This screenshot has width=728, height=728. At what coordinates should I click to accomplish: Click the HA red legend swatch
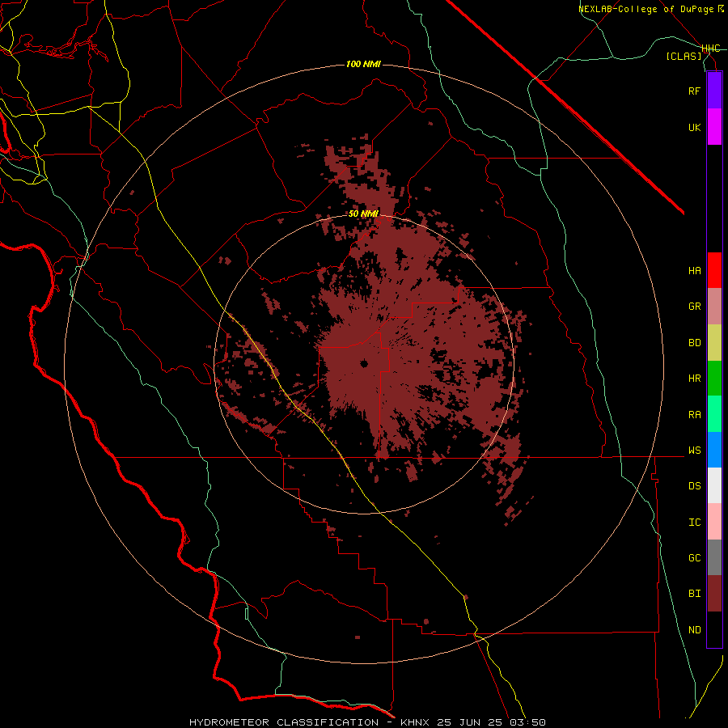pyautogui.click(x=714, y=270)
